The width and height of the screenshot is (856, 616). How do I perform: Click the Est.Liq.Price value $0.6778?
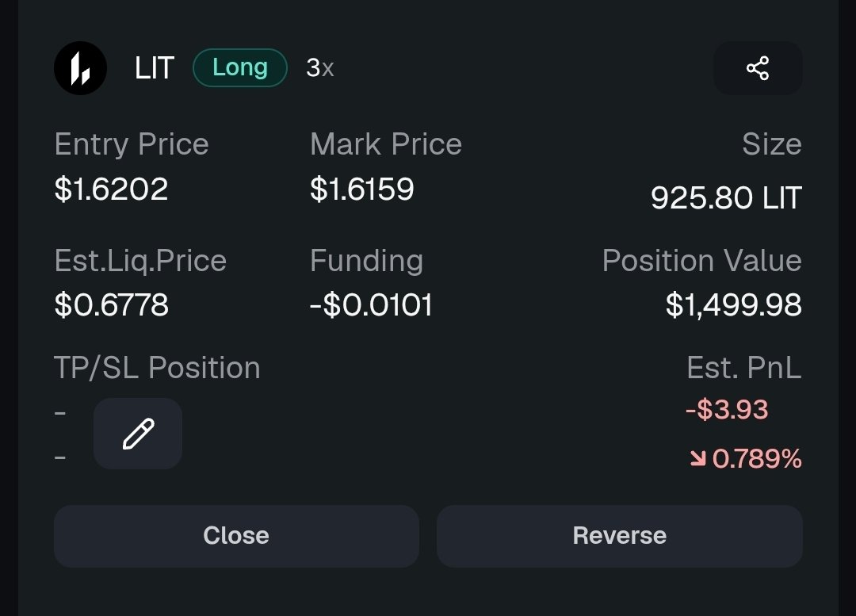click(112, 304)
